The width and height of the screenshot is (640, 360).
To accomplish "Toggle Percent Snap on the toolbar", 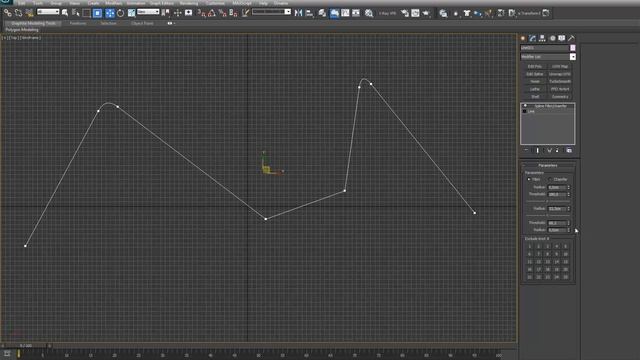I will (x=222, y=13).
